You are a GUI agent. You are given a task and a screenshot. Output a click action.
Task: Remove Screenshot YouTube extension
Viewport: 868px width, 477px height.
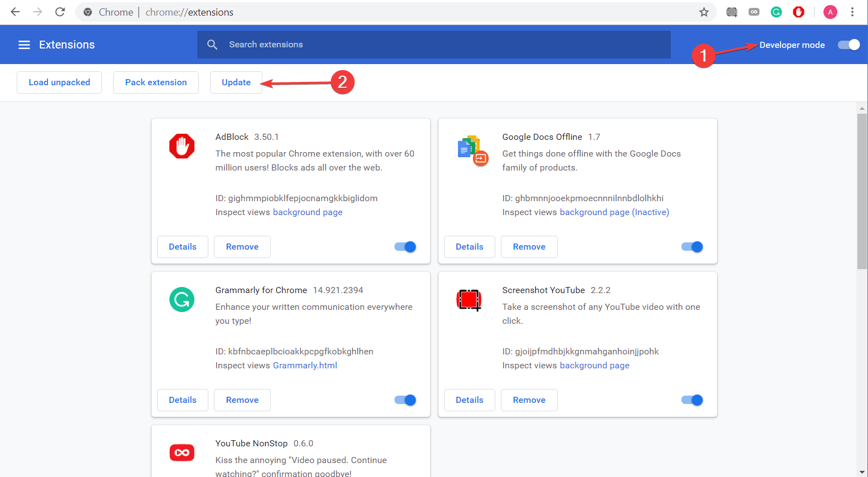[529, 400]
